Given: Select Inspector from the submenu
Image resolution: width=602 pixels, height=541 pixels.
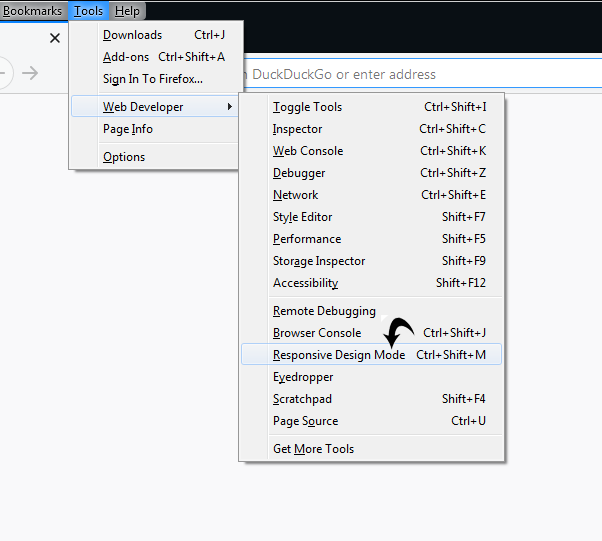Looking at the screenshot, I should pyautogui.click(x=371, y=129).
